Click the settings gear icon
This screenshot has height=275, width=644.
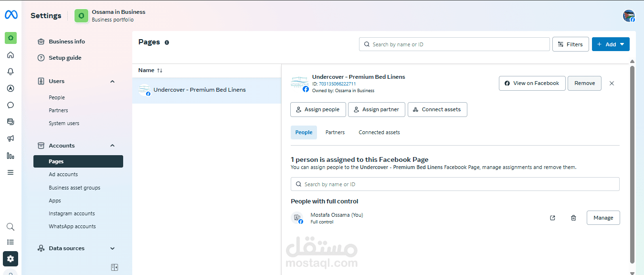click(x=11, y=259)
